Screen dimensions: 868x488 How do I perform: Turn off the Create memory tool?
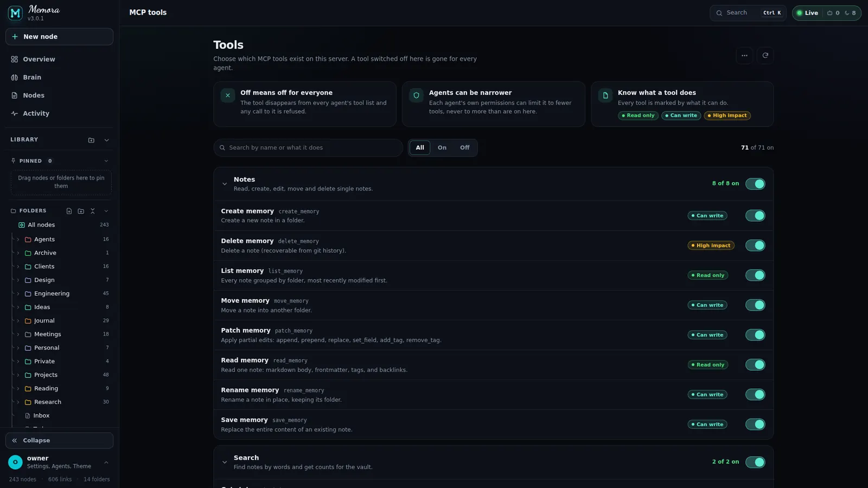click(755, 216)
